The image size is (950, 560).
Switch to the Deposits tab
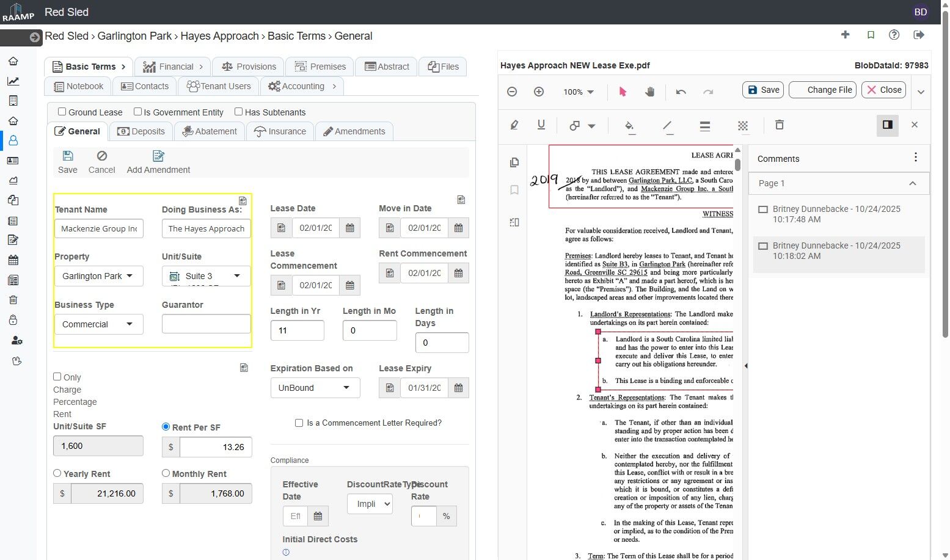[141, 131]
